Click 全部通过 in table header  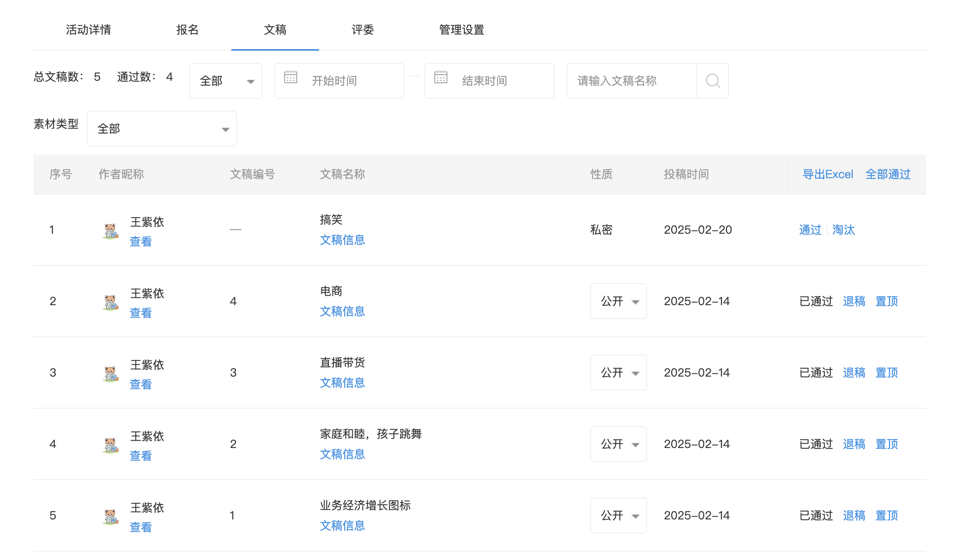point(888,174)
